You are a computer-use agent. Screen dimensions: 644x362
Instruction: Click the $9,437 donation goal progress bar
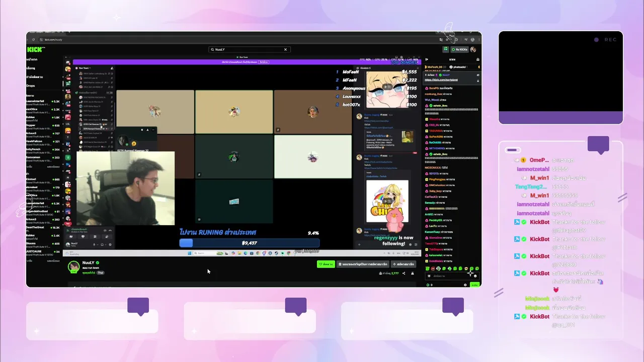[250, 243]
